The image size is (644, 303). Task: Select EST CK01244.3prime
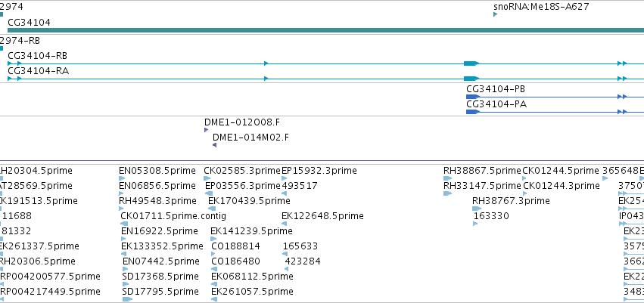pos(562,186)
